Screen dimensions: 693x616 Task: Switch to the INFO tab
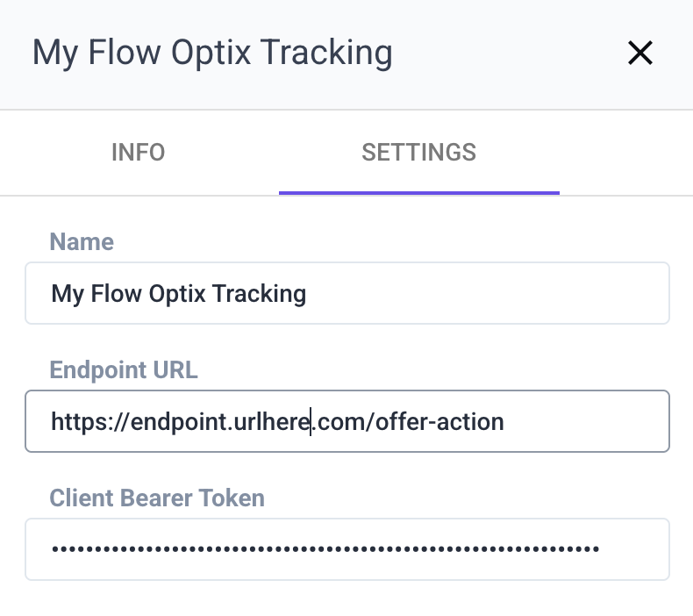(138, 152)
